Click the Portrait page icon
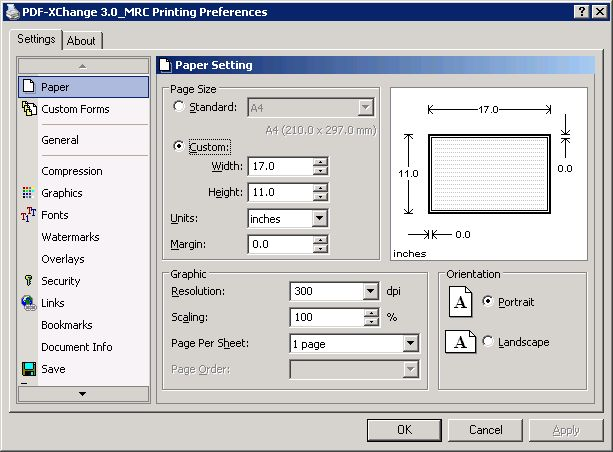 pyautogui.click(x=461, y=302)
